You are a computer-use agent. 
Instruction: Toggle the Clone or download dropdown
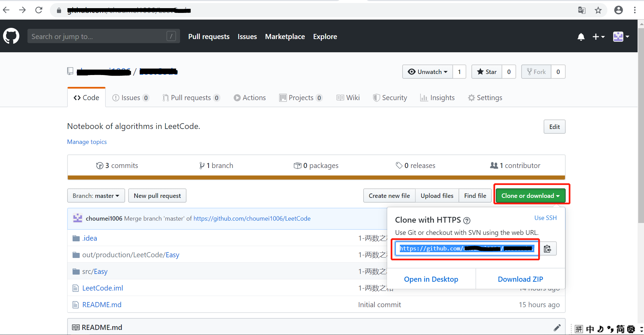(x=530, y=196)
